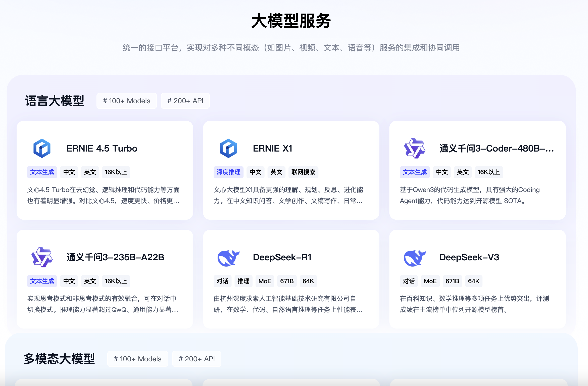This screenshot has width=588, height=386.
Task: Click the 多模态大模型 section heading
Action: 59,359
